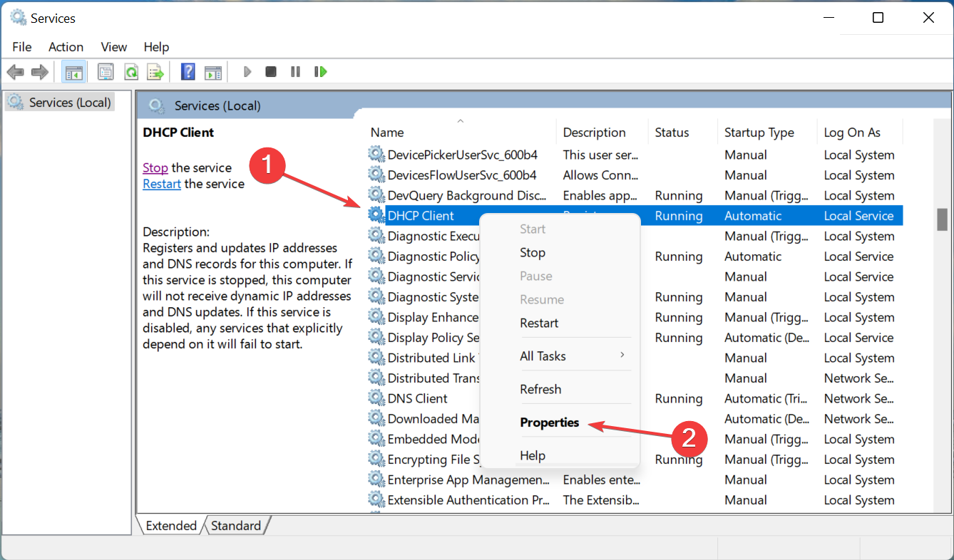This screenshot has height=560, width=954.
Task: Choose Properties in the context menu
Action: point(549,422)
